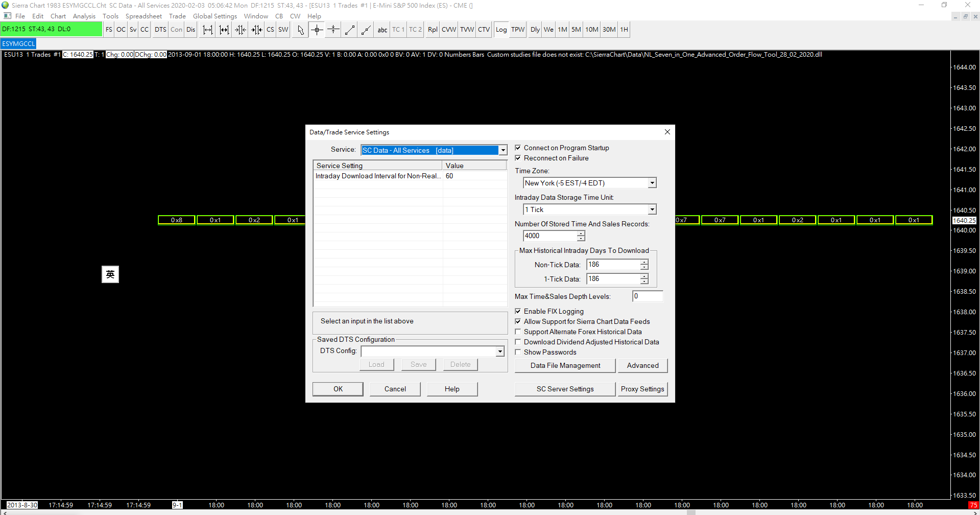Click the CTV toolbar button
980x515 pixels.
[484, 30]
